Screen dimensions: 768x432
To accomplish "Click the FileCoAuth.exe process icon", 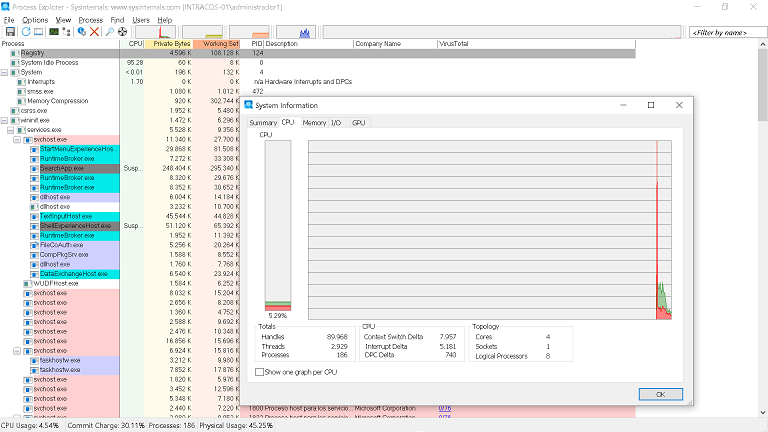I will tap(34, 245).
